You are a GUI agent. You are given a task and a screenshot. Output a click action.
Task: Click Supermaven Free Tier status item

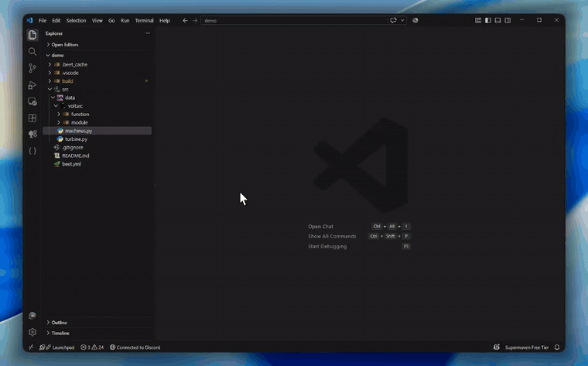[527, 347]
